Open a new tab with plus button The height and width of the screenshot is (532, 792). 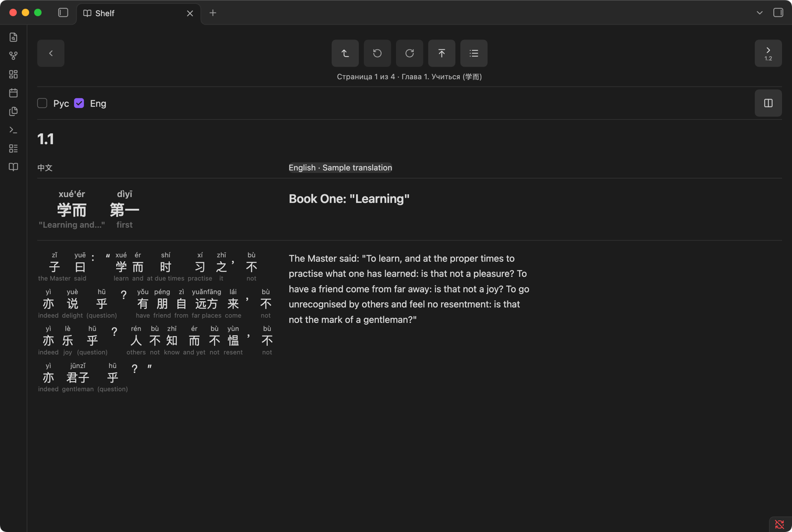pos(213,13)
